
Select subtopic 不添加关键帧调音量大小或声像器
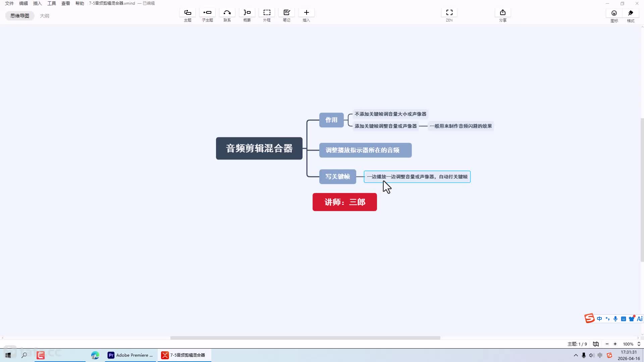pyautogui.click(x=390, y=114)
